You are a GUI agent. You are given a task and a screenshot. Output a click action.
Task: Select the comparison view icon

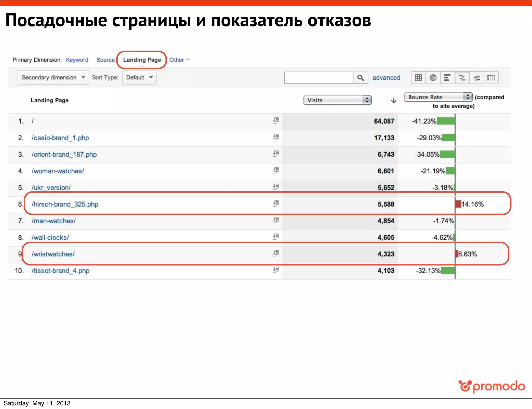[462, 78]
